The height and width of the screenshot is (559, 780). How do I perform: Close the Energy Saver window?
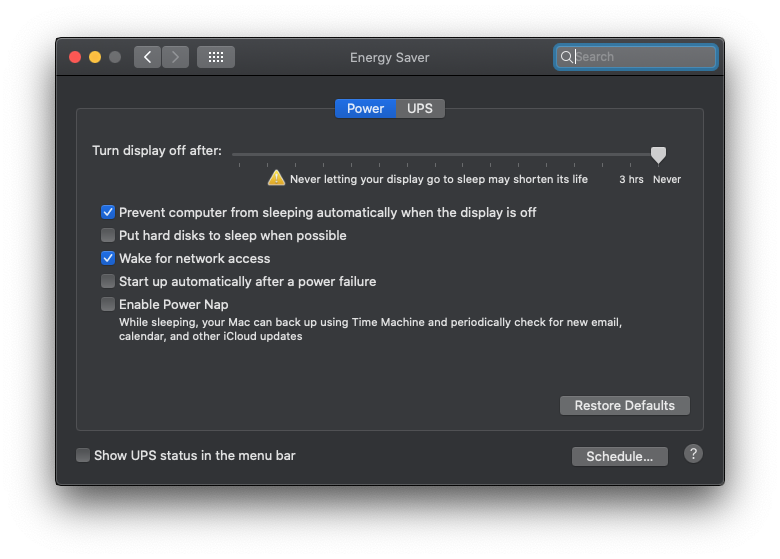pos(75,57)
